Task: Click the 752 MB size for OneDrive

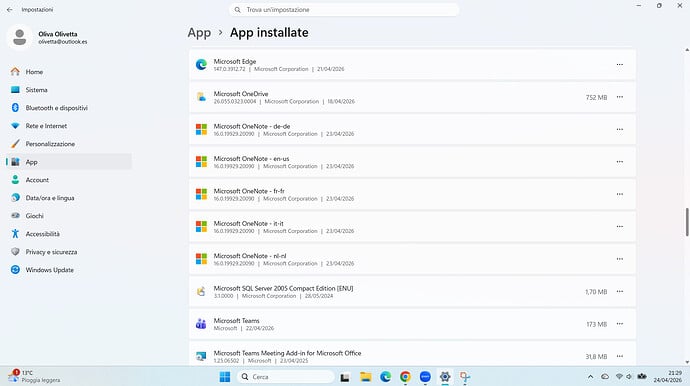Action: 596,97
